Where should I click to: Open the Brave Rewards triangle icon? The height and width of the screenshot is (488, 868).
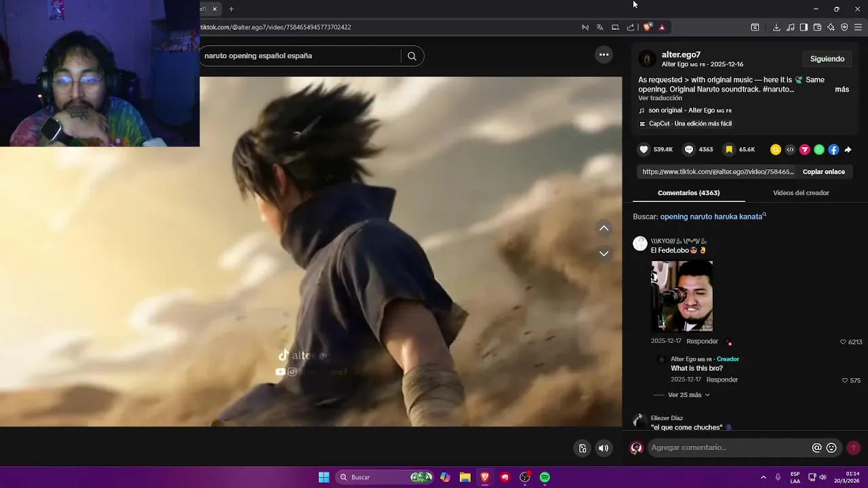pyautogui.click(x=662, y=27)
